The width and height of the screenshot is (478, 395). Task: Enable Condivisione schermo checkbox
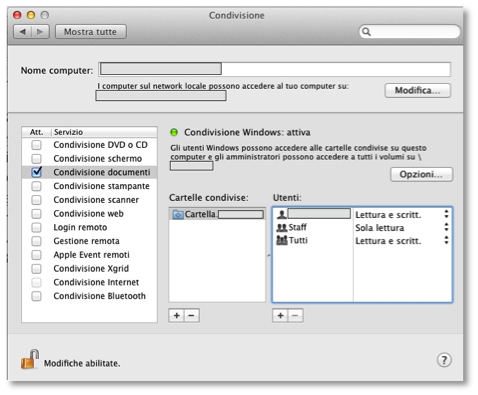tap(36, 158)
